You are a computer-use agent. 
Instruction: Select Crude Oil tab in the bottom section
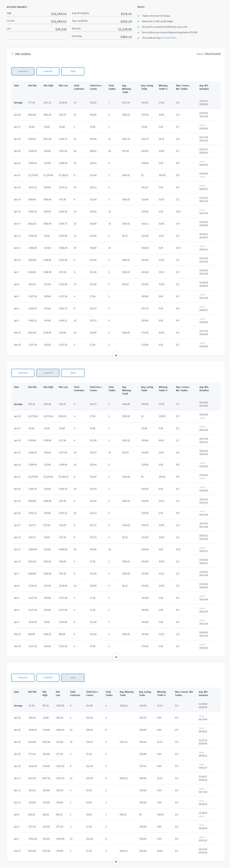coord(48,678)
